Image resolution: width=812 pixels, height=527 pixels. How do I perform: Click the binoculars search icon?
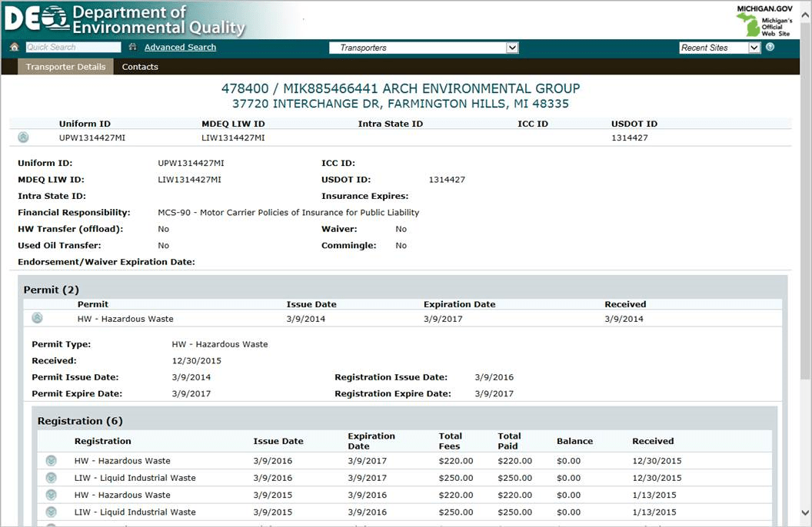click(x=132, y=47)
